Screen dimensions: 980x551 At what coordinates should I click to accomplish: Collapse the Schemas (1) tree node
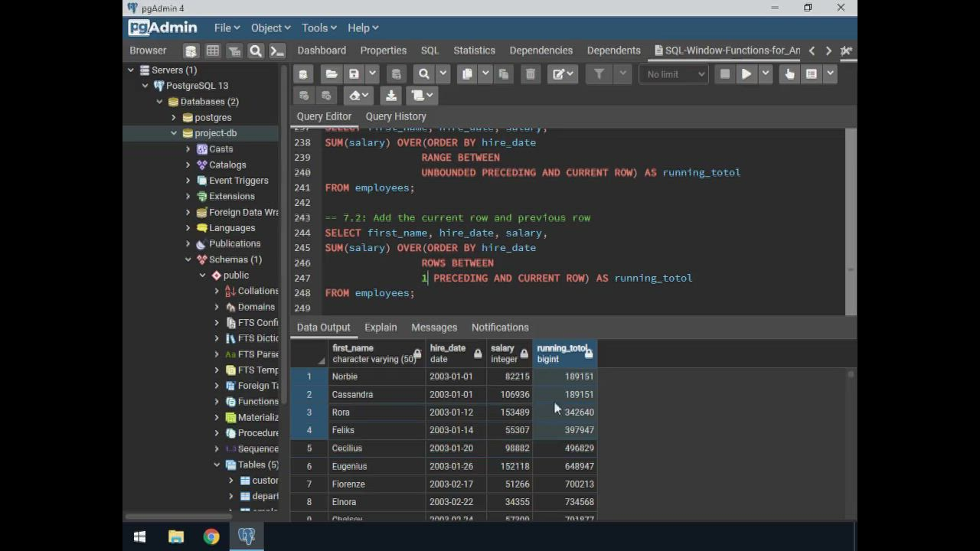188,259
